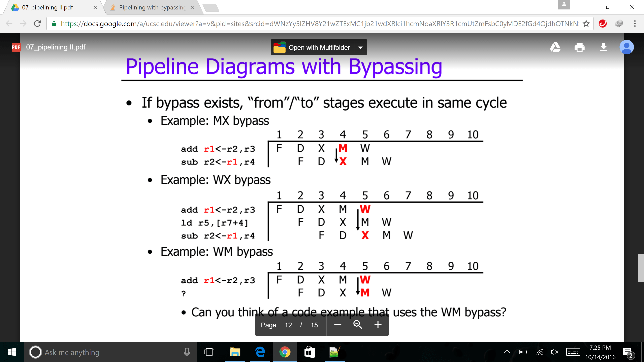Zoom in using the plus button
This screenshot has height=362, width=644.
click(x=378, y=325)
